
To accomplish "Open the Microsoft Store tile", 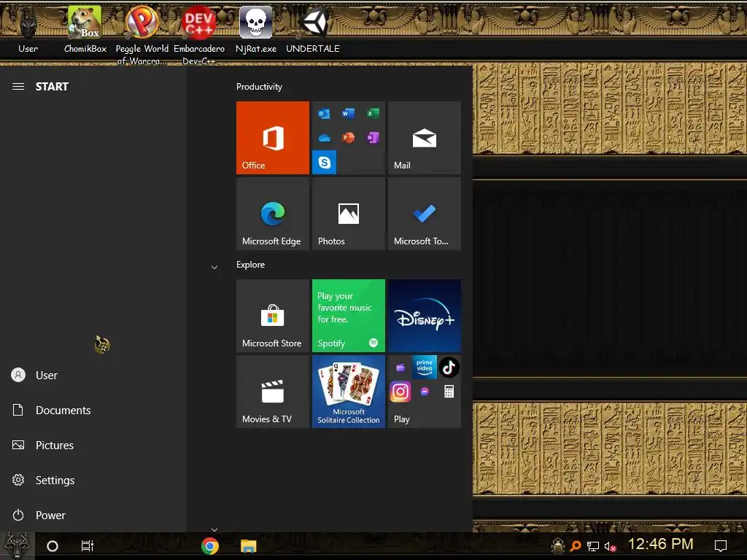I will click(x=273, y=316).
